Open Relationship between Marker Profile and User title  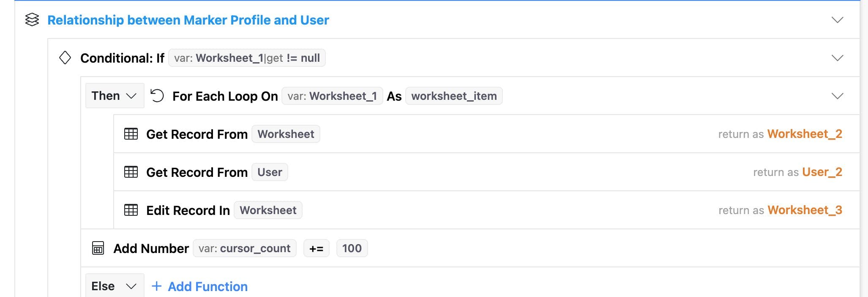[x=188, y=20]
